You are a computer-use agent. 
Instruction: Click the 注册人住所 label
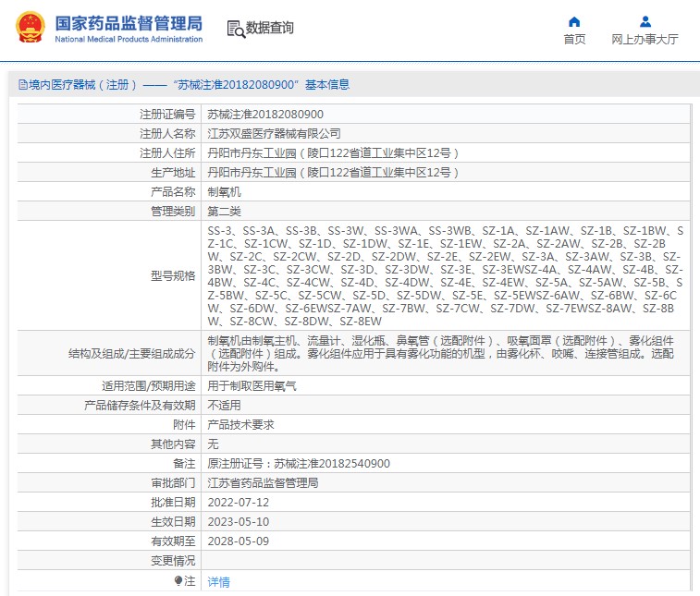(167, 153)
